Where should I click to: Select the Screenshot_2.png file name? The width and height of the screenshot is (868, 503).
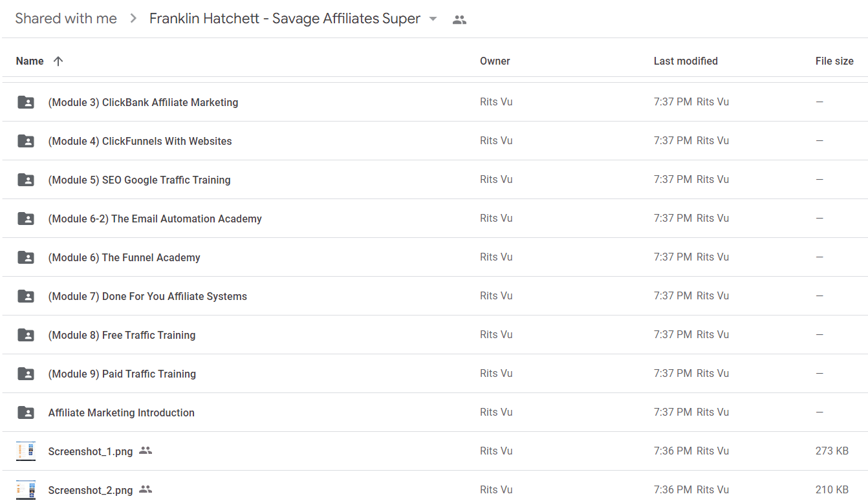click(x=91, y=491)
